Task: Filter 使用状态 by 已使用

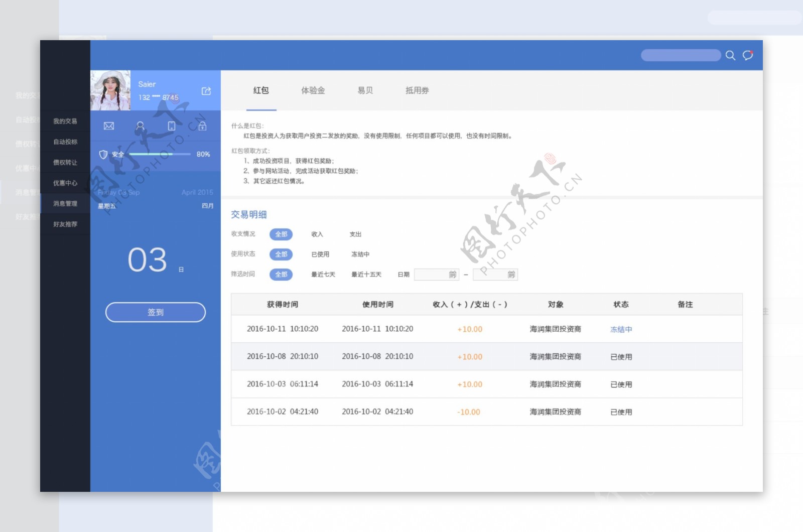Action: pyautogui.click(x=320, y=254)
